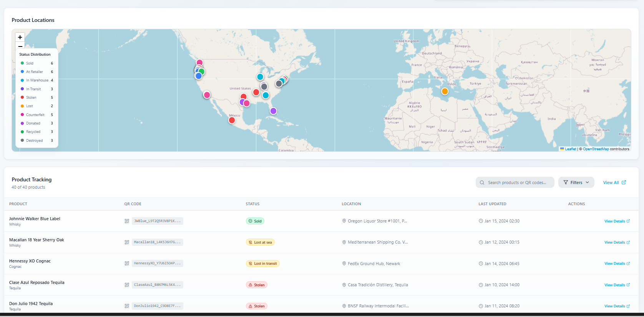This screenshot has height=317, width=644.
Task: Click the Lost at sea status badge
Action: pos(260,242)
